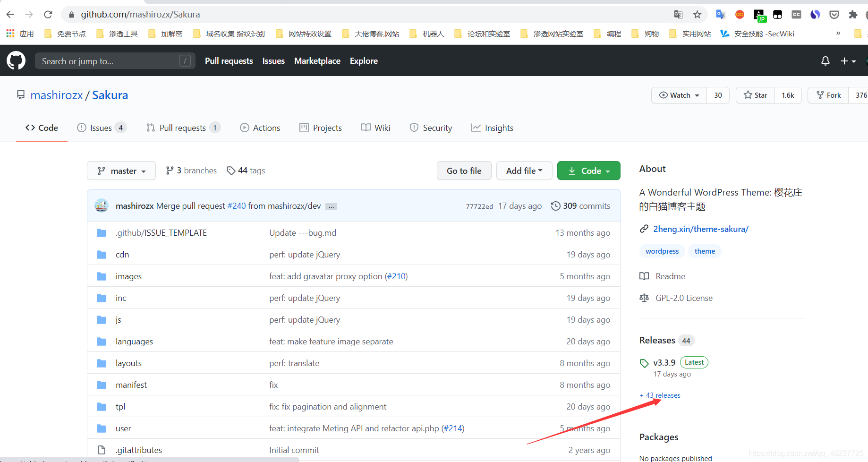Open the inc folder
868x462 pixels.
coord(121,298)
